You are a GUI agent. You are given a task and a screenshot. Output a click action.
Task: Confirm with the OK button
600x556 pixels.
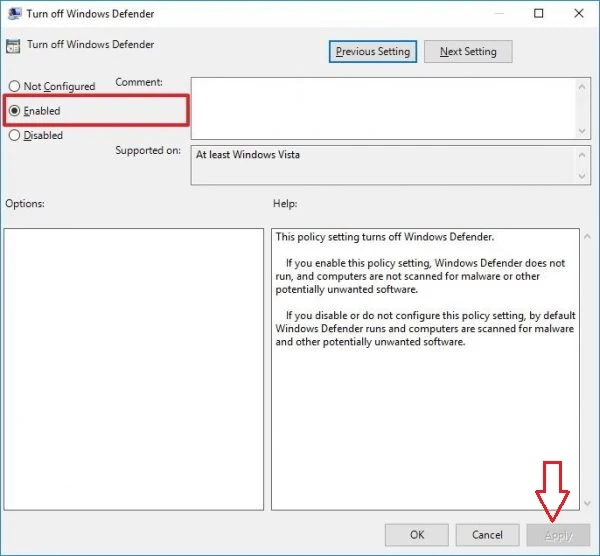[x=417, y=535]
